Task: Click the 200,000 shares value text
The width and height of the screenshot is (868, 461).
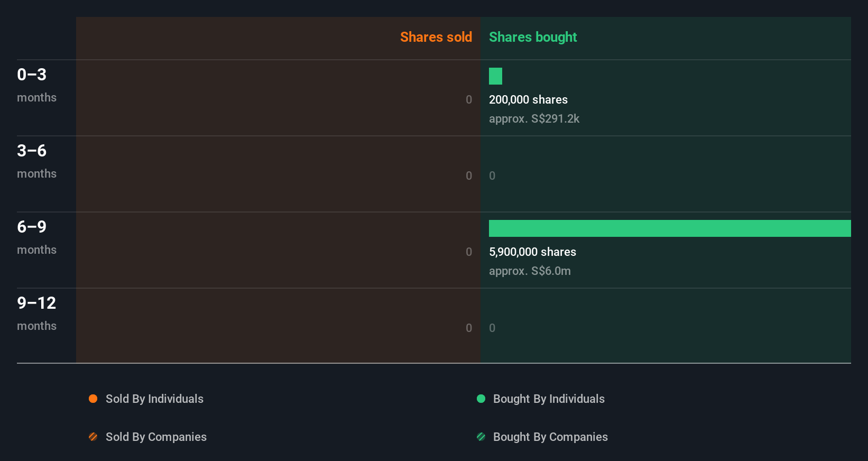Action: (528, 99)
